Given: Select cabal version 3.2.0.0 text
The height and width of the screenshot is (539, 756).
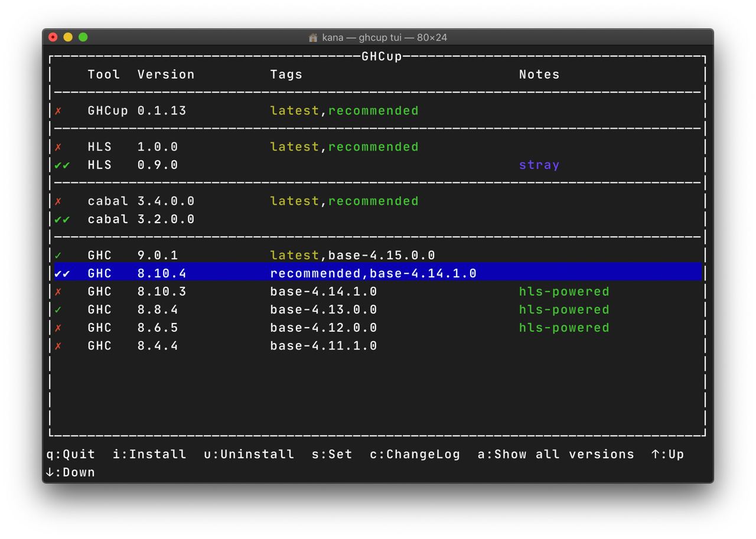Looking at the screenshot, I should click(x=166, y=219).
